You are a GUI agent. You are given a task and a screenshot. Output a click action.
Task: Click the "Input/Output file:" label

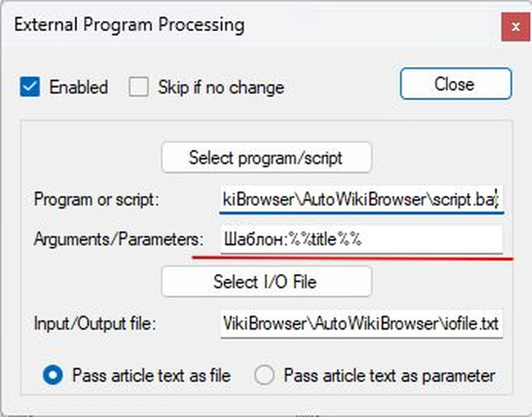[94, 324]
